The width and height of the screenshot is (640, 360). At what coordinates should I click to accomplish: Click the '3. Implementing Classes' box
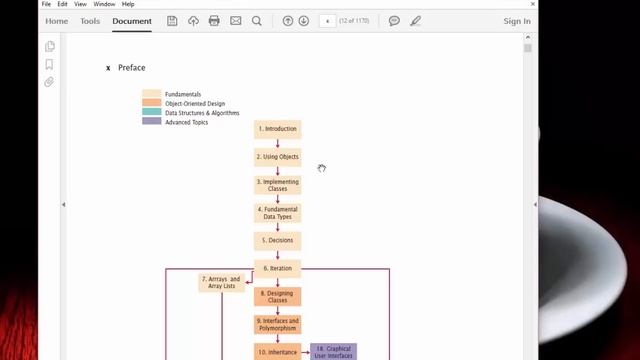tap(278, 185)
